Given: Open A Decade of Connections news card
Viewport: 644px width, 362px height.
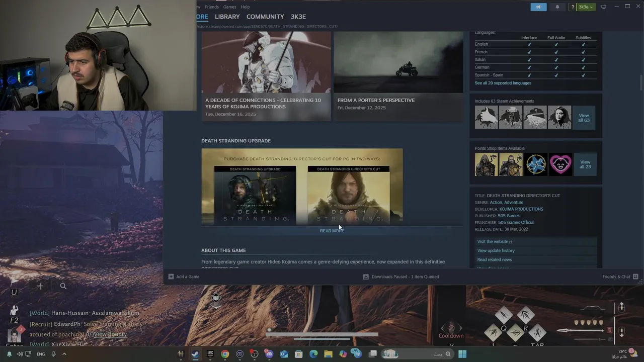Looking at the screenshot, I should tap(266, 76).
